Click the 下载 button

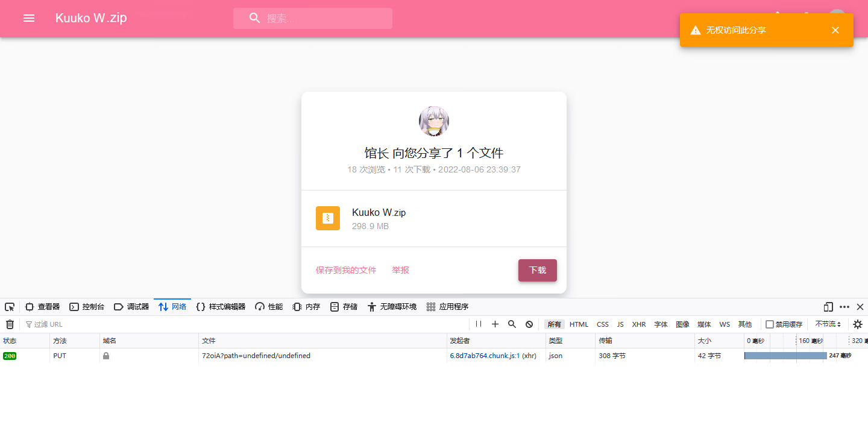click(x=537, y=270)
